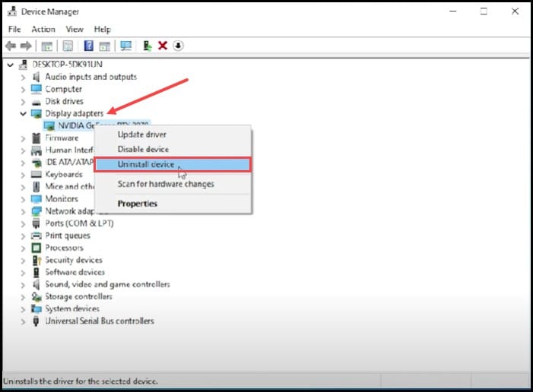Collapse the DESKTOP-5DK91UN root node
Image resolution: width=533 pixels, height=392 pixels.
9,65
